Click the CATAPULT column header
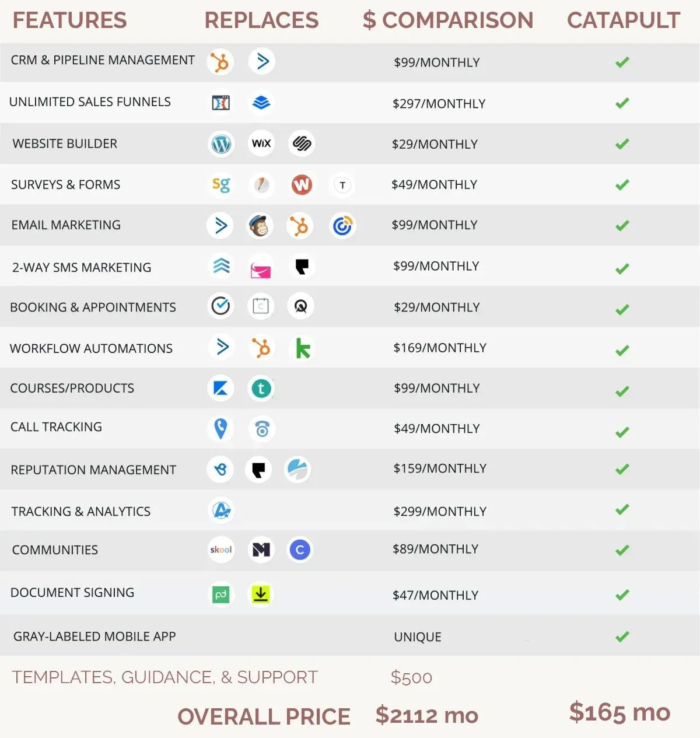 pos(624,20)
